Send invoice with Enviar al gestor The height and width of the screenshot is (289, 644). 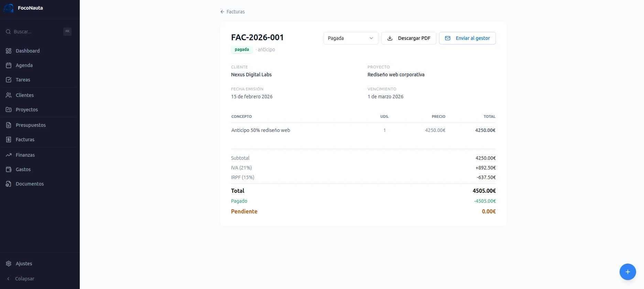tap(467, 38)
